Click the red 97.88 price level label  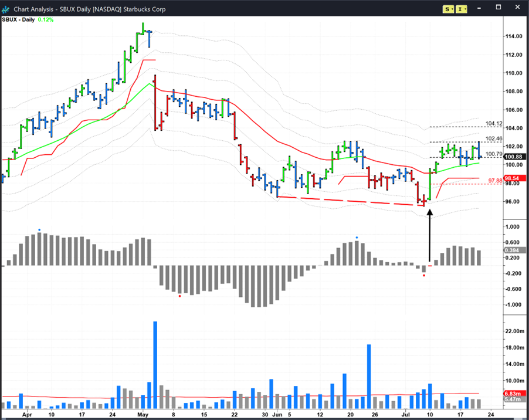click(495, 181)
